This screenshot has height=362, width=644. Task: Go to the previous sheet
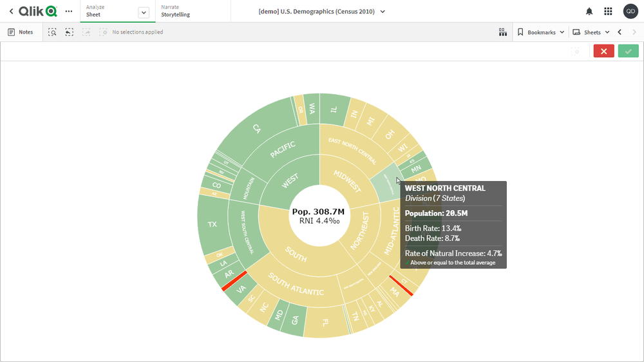[x=620, y=32]
